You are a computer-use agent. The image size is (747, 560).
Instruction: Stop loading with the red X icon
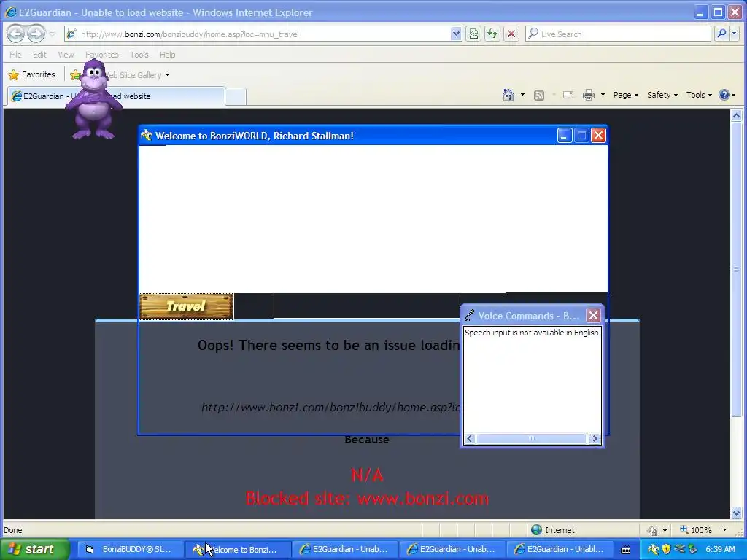(511, 34)
